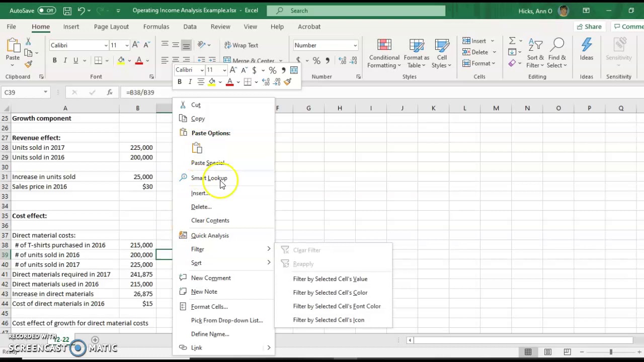Select Filter by Selected Cell's Value
The image size is (644, 362).
(330, 279)
